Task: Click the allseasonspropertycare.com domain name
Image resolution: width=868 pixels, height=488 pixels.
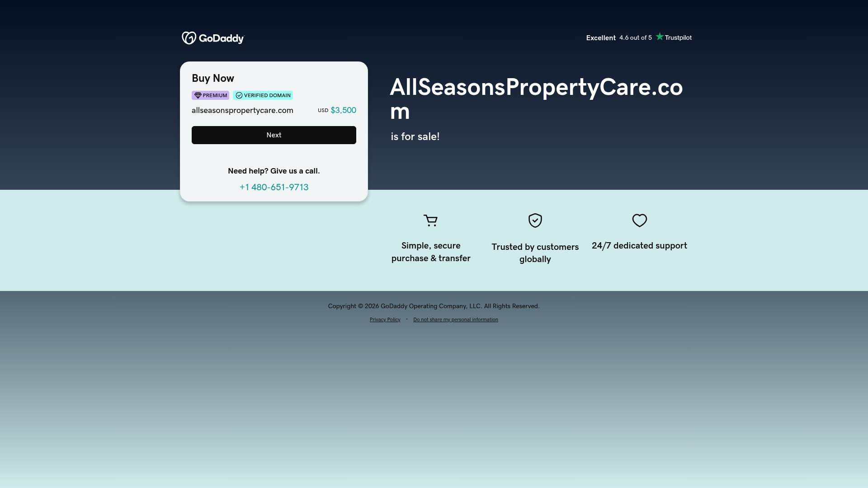Action: click(242, 110)
